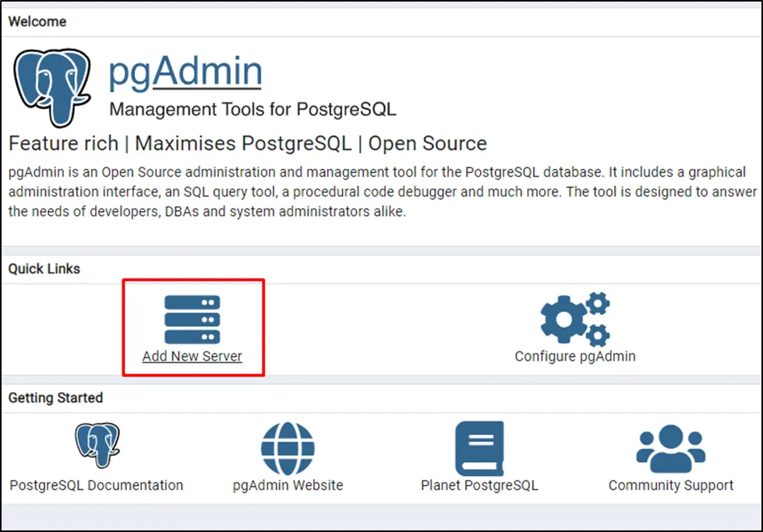
Task: Click the pgAdmin title wordmark
Action: [185, 72]
